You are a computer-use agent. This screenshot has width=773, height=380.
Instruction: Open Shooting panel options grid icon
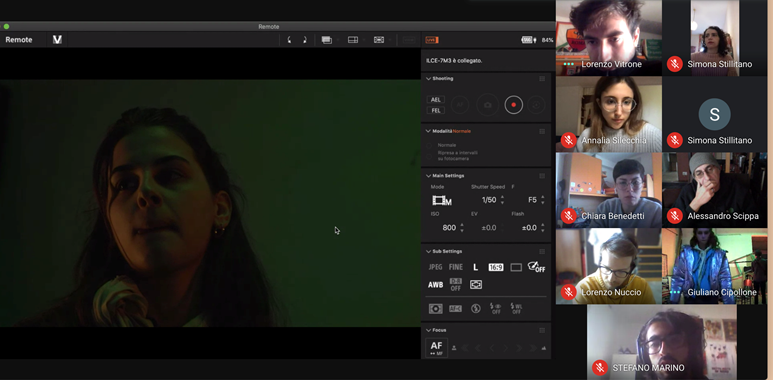tap(542, 78)
